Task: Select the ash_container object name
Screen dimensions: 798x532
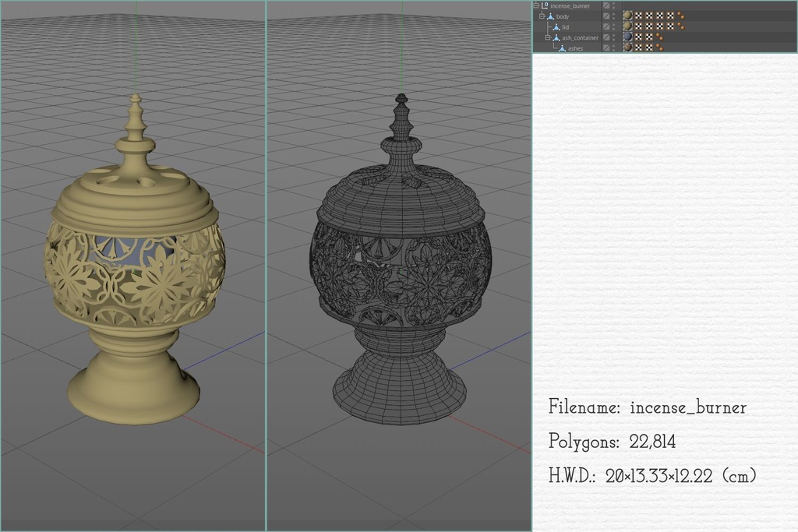Action: click(580, 37)
